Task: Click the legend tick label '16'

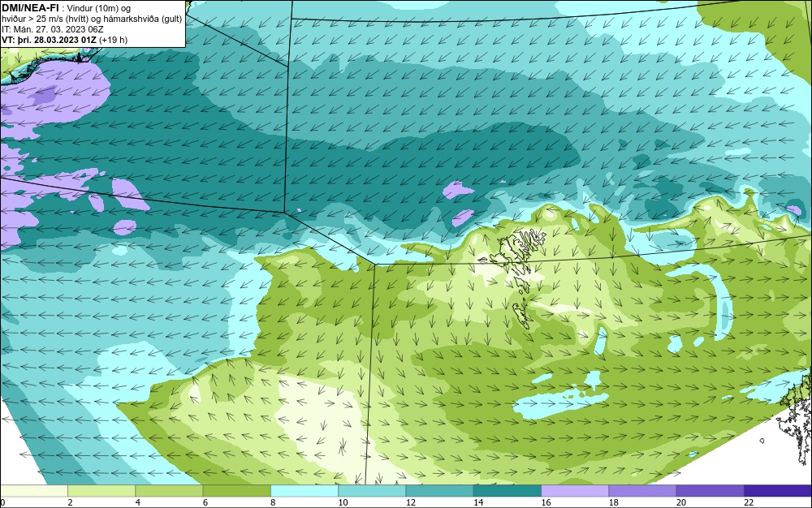Action: (x=546, y=502)
